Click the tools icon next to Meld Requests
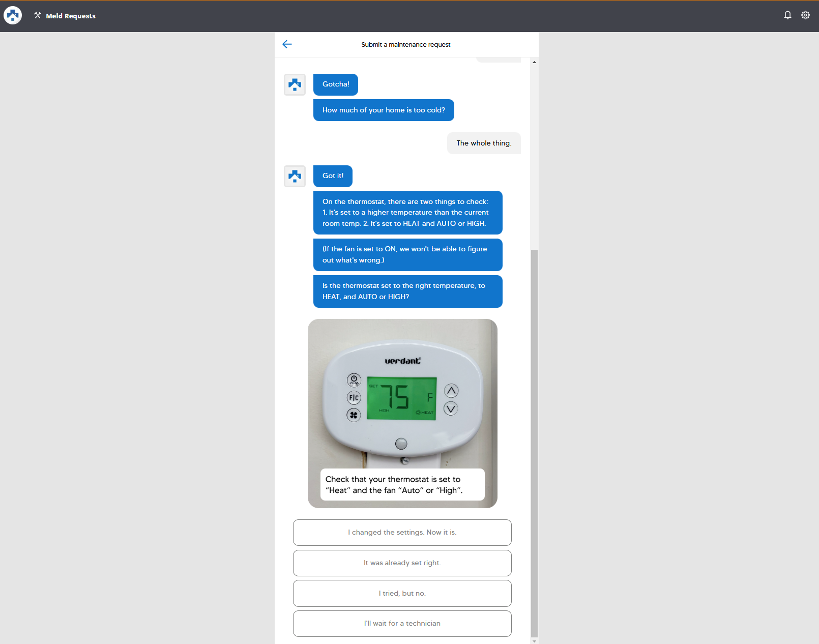The image size is (819, 644). point(38,15)
